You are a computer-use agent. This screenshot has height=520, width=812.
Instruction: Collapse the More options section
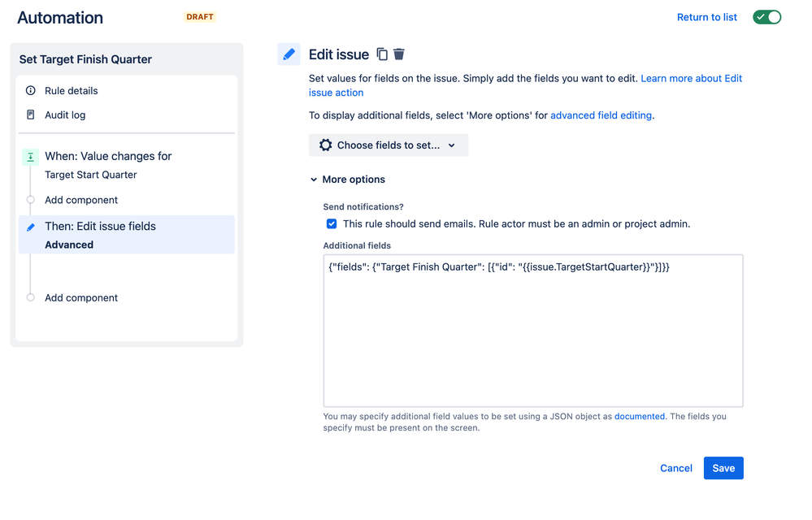348,180
